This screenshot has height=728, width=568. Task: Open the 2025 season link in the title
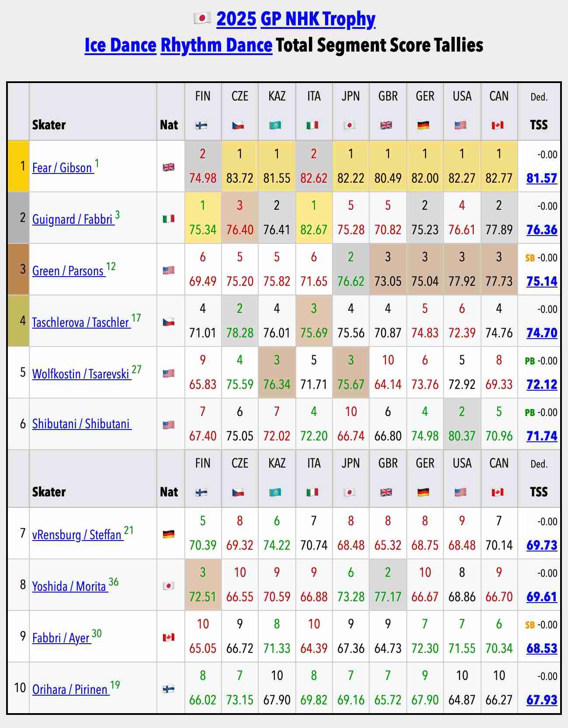click(x=236, y=19)
